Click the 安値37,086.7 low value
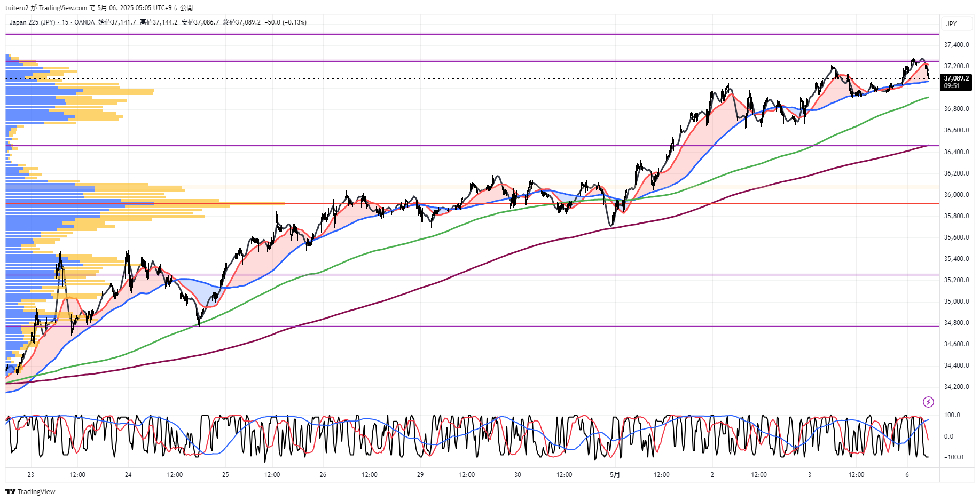The height and width of the screenshot is (501, 980). pos(200,22)
